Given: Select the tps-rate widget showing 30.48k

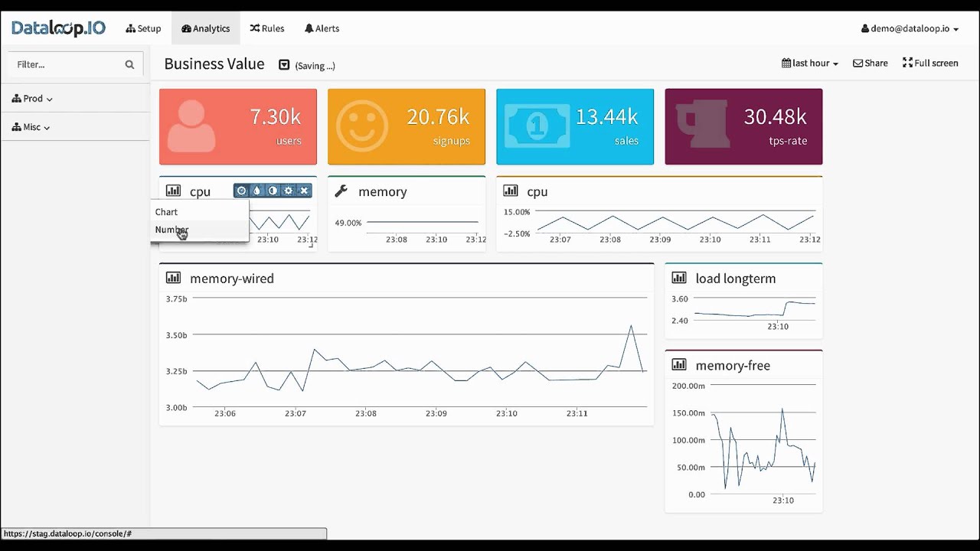Looking at the screenshot, I should [743, 126].
